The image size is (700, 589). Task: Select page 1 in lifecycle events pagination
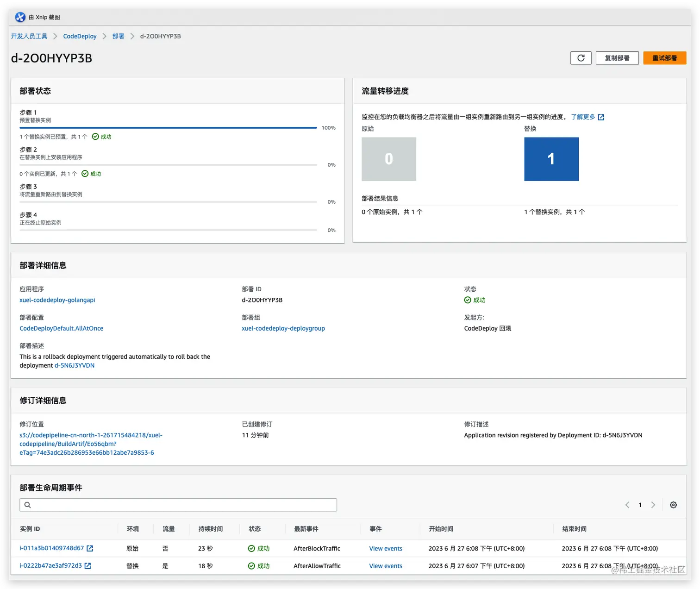(x=640, y=505)
